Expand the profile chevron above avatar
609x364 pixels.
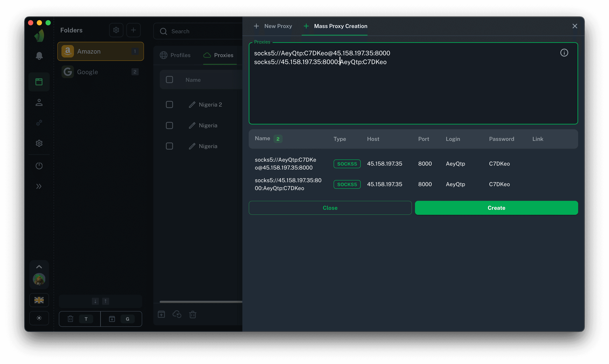39,267
